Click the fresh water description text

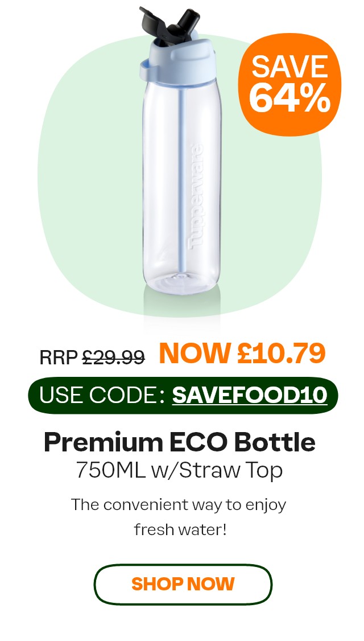click(180, 530)
